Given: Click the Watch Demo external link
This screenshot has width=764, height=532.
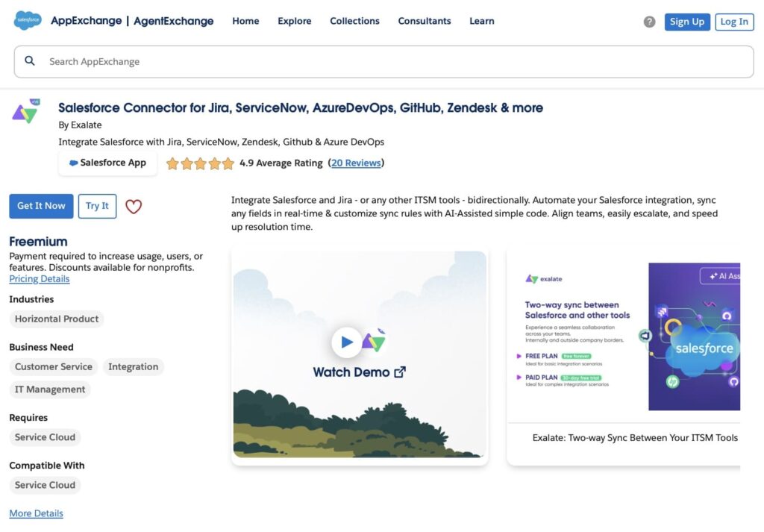Looking at the screenshot, I should 359,372.
